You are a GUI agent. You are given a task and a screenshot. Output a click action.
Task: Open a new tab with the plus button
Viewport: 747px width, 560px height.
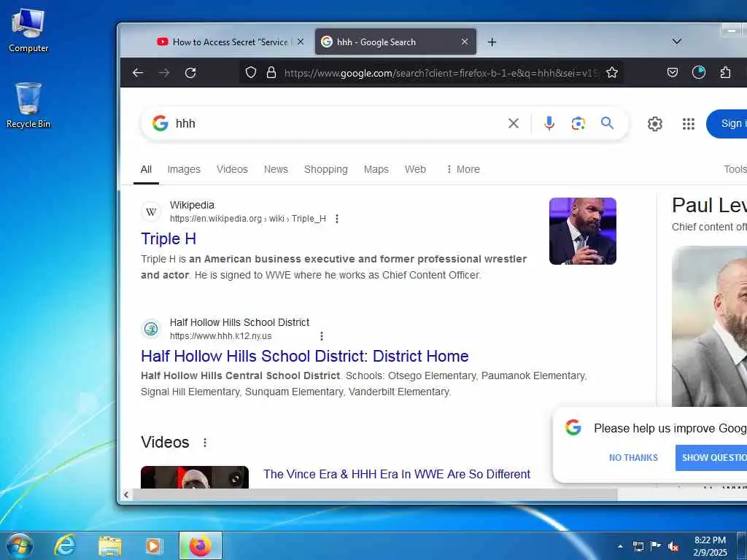coord(492,42)
